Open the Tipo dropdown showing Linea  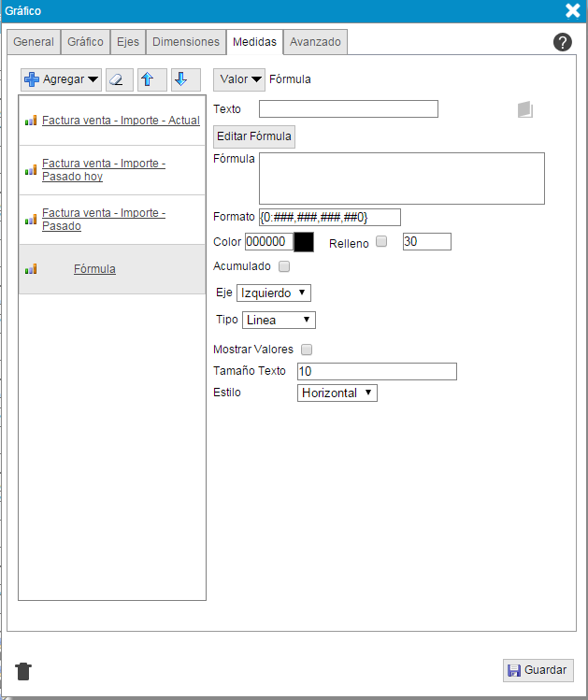[x=279, y=320]
